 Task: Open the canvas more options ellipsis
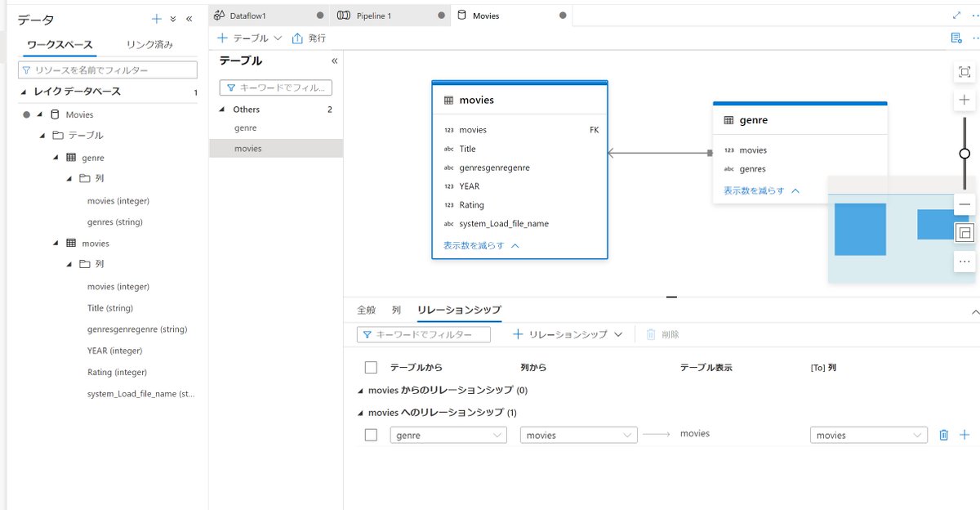coord(964,262)
